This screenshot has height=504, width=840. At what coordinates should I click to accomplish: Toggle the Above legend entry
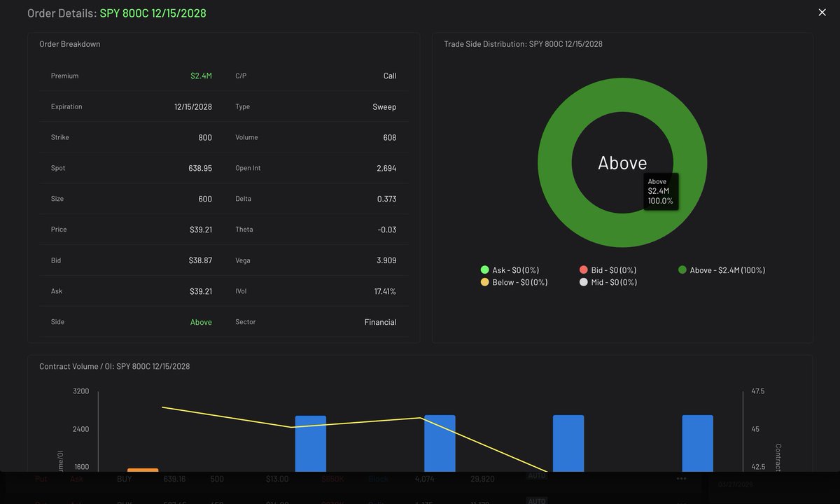coord(721,270)
